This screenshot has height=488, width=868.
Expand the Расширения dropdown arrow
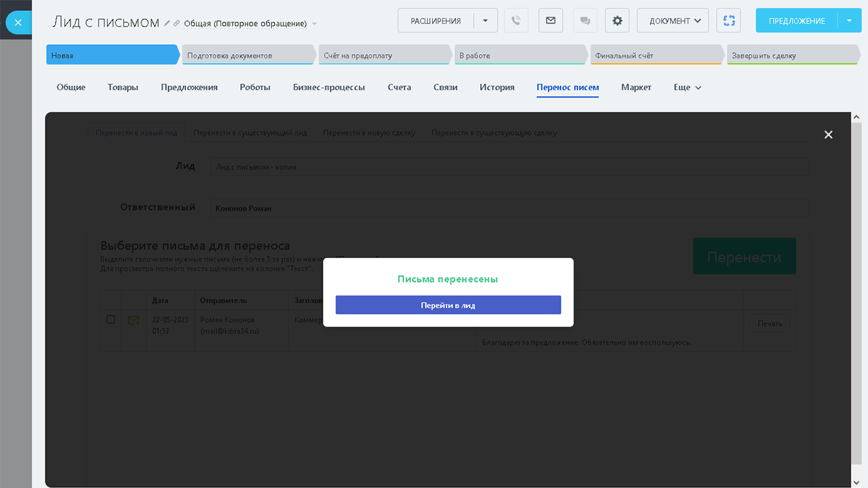[486, 20]
